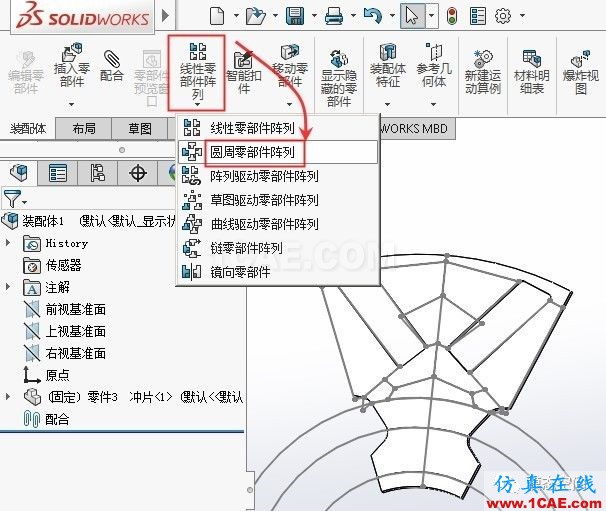This screenshot has width=606, height=511.
Task: Select the History tree item
Action: coord(56,244)
